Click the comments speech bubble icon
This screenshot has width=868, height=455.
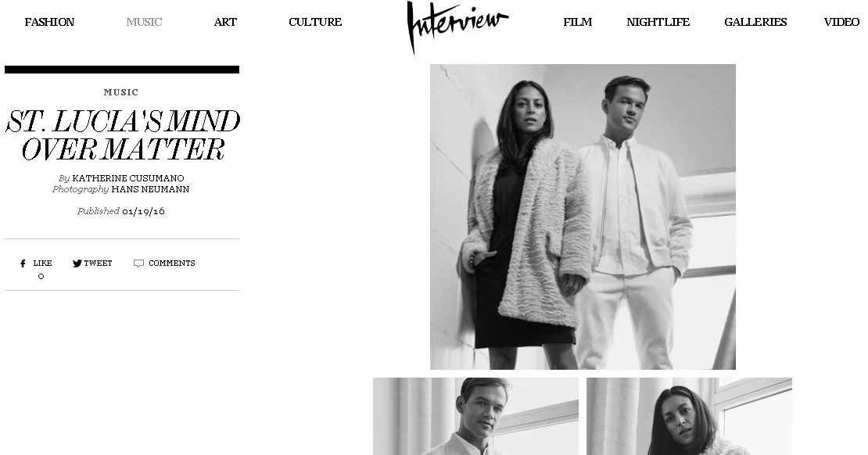pos(138,263)
